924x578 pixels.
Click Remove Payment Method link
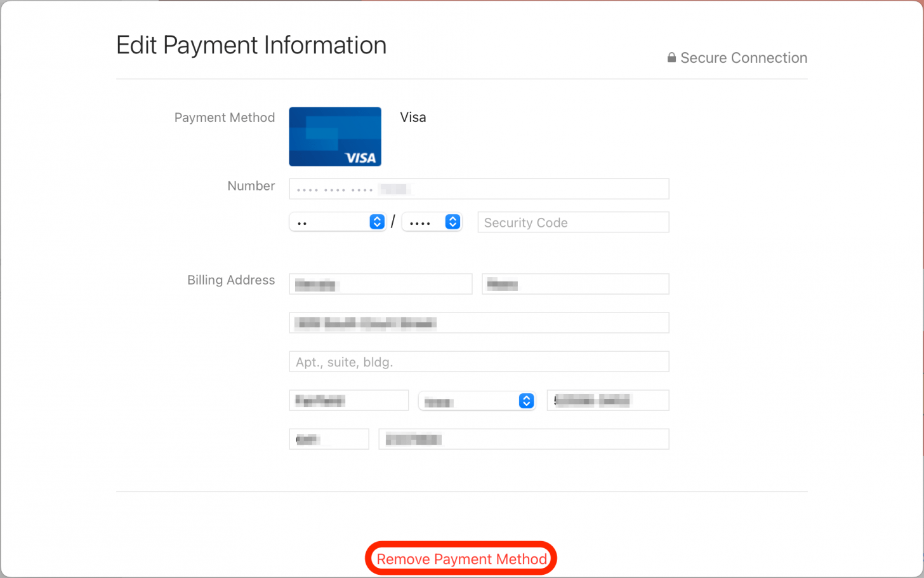click(461, 559)
